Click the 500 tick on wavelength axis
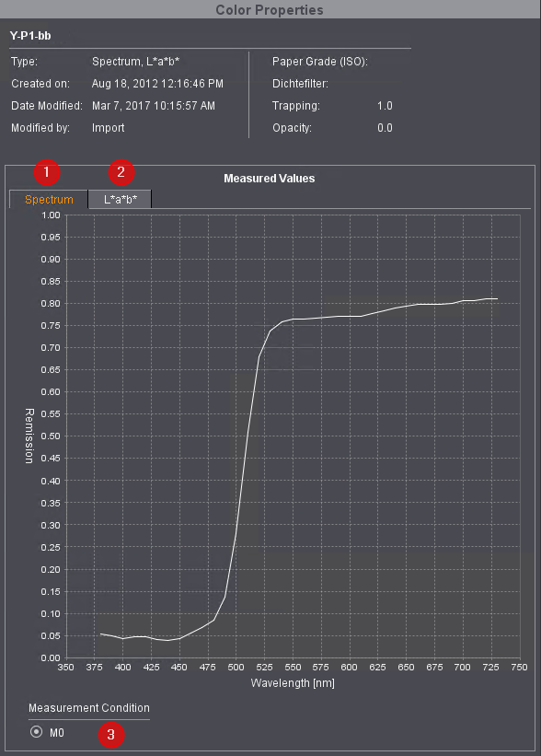 pos(236,668)
